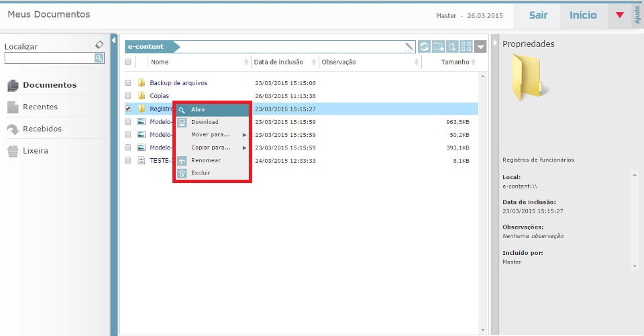644x336 pixels.
Task: Click the Recebidos arrow icon
Action: coord(13,129)
